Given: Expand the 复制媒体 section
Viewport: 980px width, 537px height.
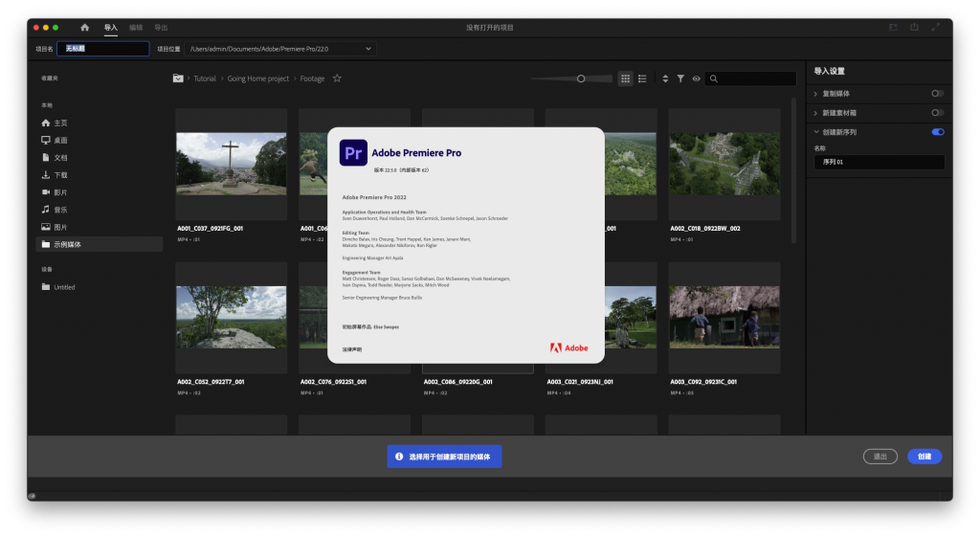Looking at the screenshot, I should pos(815,94).
